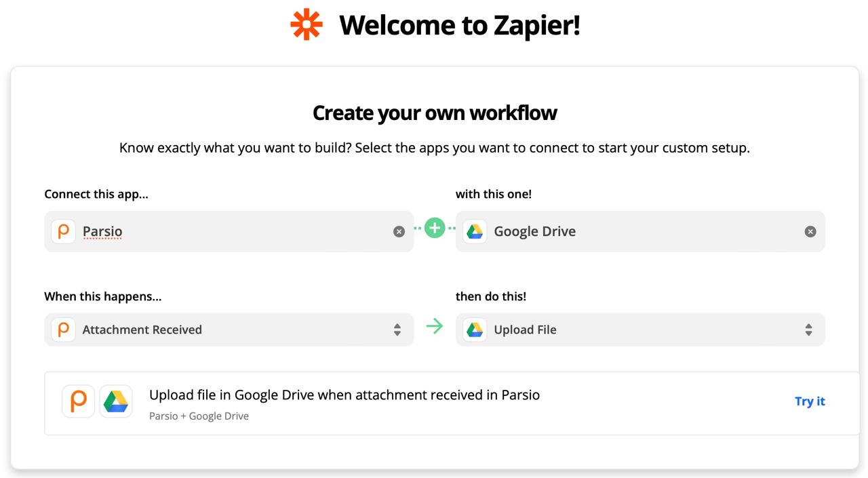
Task: Click the up-down arrows on the trigger selector
Action: click(397, 330)
